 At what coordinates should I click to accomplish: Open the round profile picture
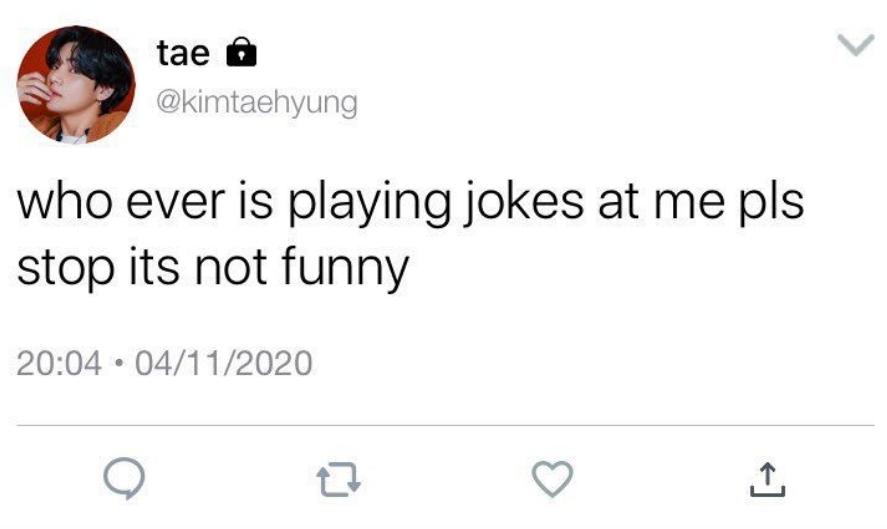[74, 84]
